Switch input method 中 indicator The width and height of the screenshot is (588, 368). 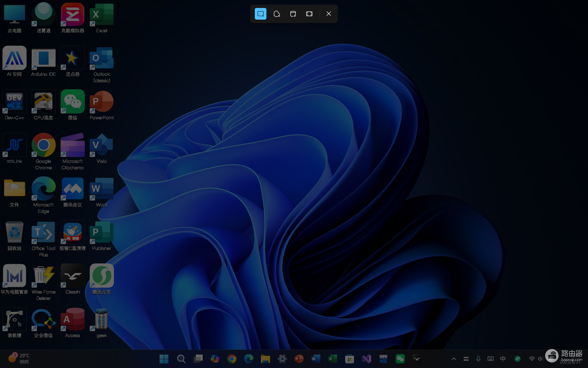click(x=503, y=358)
